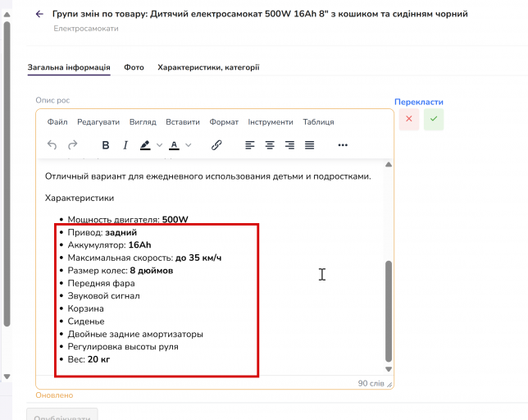Open the Файл menu

tap(57, 122)
